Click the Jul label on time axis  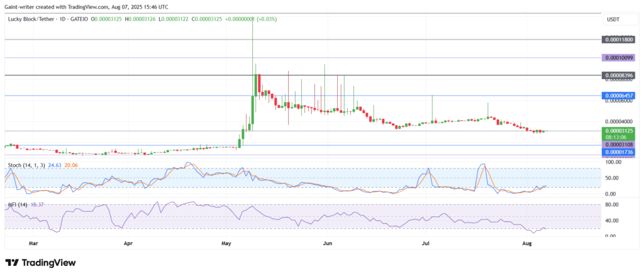[x=426, y=244]
